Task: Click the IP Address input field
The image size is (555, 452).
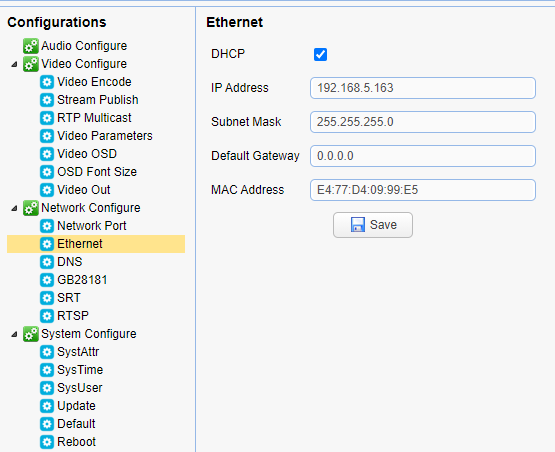Action: (x=423, y=88)
